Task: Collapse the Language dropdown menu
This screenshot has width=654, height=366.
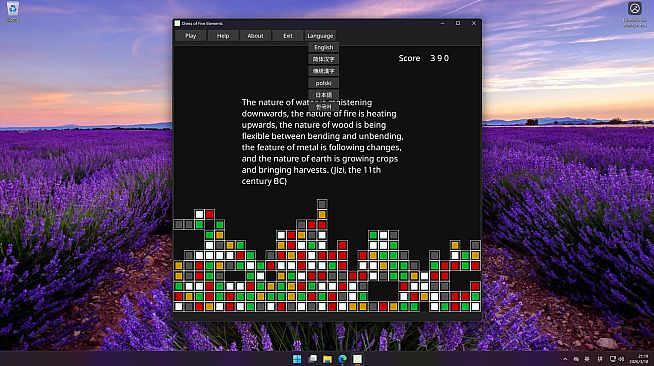Action: click(320, 36)
